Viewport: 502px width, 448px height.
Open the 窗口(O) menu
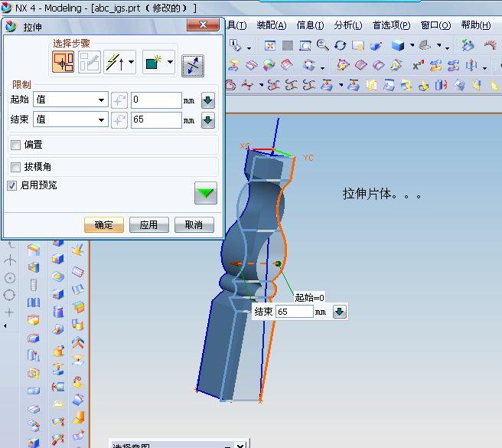coord(435,25)
